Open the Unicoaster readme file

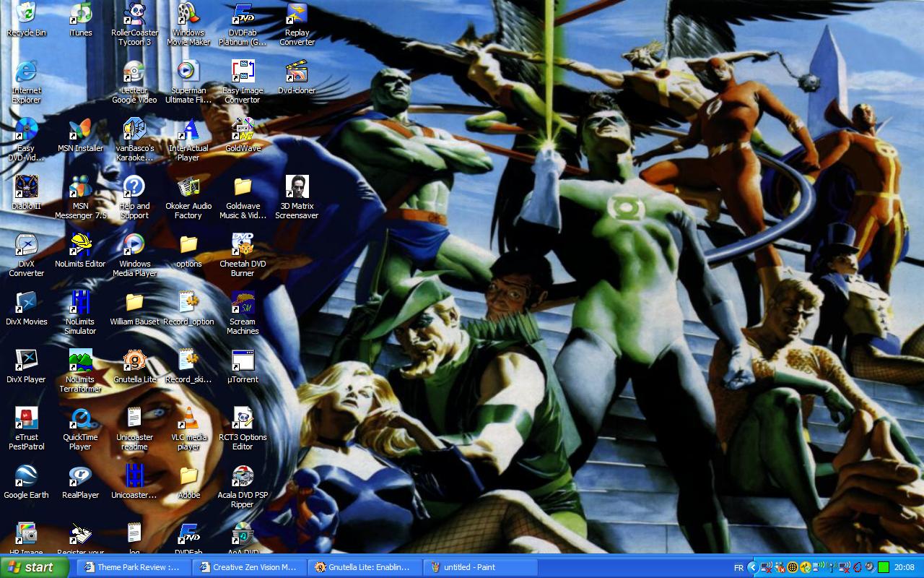point(134,428)
